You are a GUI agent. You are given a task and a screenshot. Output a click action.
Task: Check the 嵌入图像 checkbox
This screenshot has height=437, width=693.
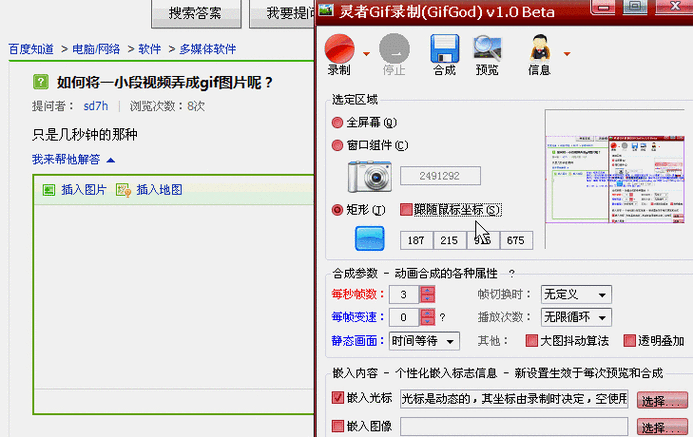coord(338,426)
